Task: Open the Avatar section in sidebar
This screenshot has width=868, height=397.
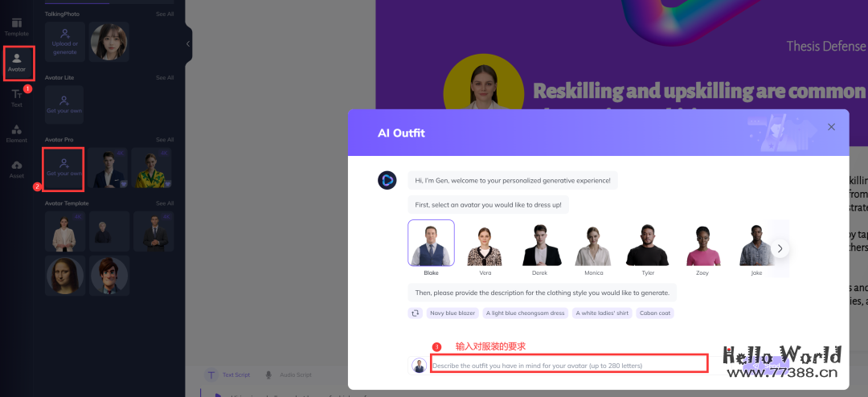Action: [17, 63]
